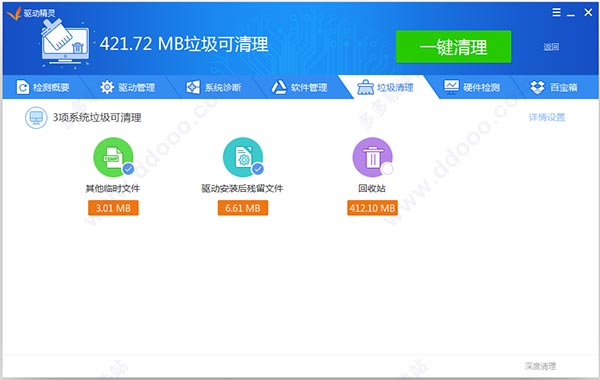
Task: Click 返回 to go back
Action: coord(551,47)
